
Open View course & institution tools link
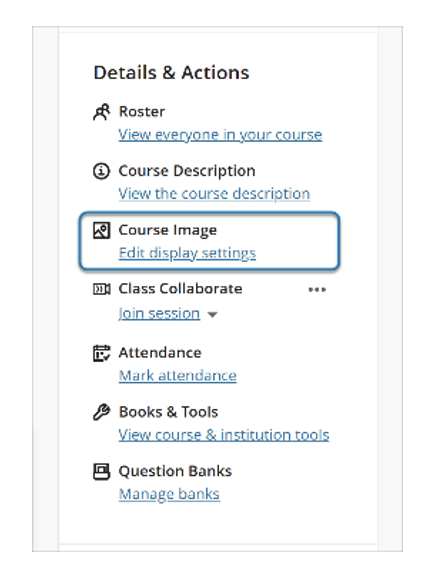(224, 435)
